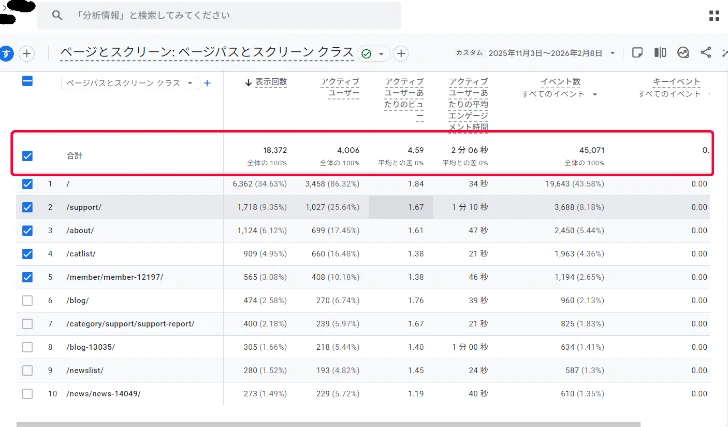Uncheck the 合計 row checkbox
The width and height of the screenshot is (728, 427).
click(27, 156)
